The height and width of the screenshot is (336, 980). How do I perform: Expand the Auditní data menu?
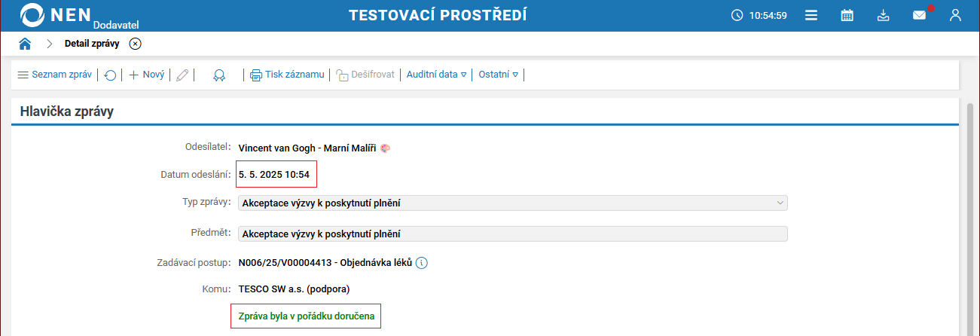pyautogui.click(x=437, y=75)
